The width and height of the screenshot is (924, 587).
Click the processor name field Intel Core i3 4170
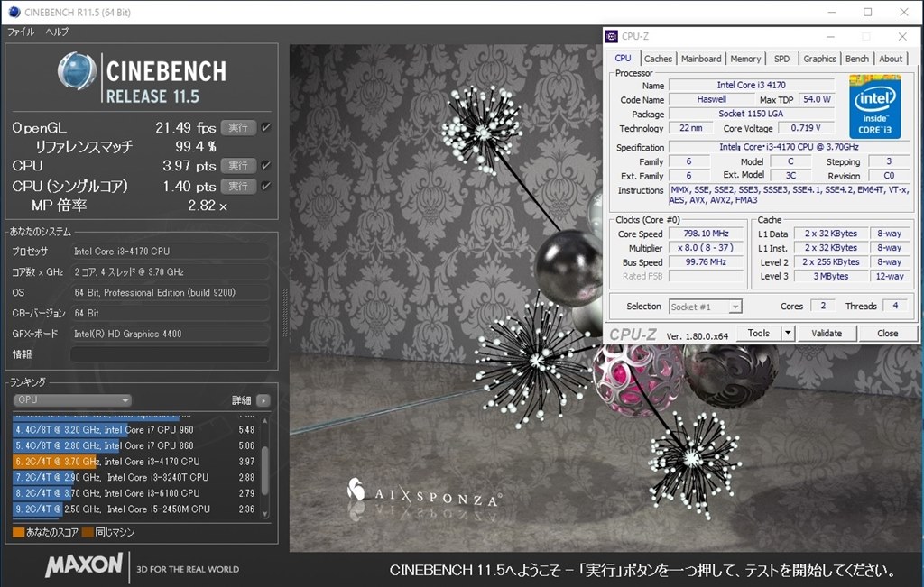pyautogui.click(x=752, y=86)
